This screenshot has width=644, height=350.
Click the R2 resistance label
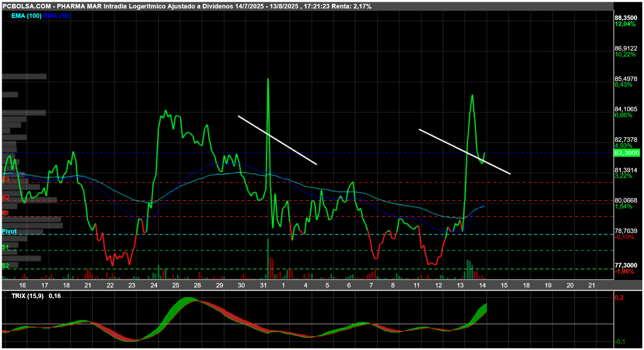pos(6,198)
